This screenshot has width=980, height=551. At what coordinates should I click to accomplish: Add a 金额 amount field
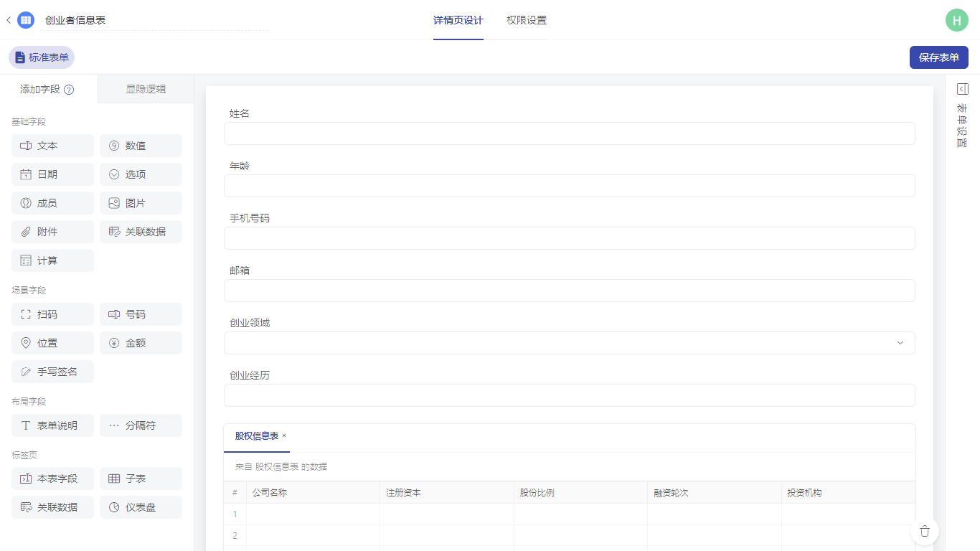click(x=141, y=343)
